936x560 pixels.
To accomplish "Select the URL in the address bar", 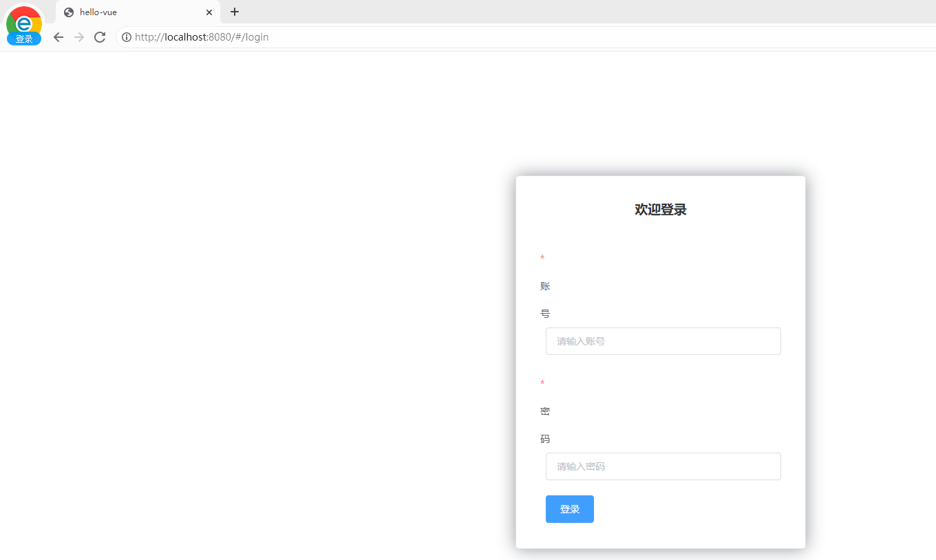I will click(202, 36).
